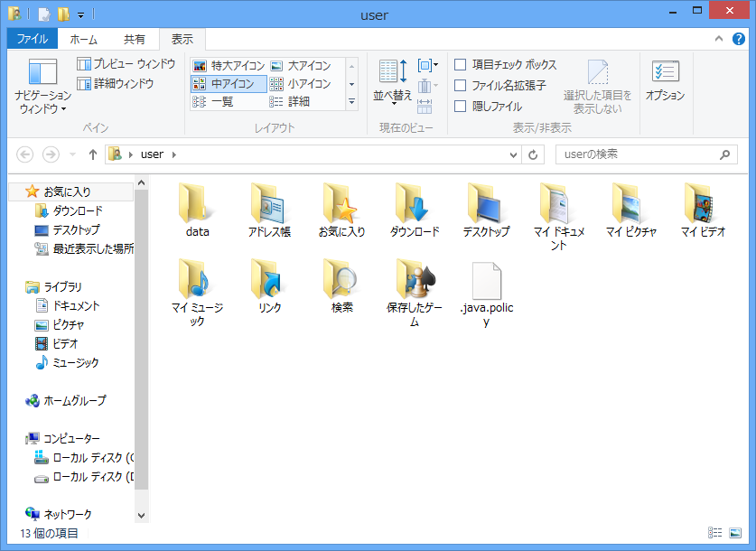Screen dimensions: 756x551
Task: Open address bar history dropdown
Action: [513, 154]
